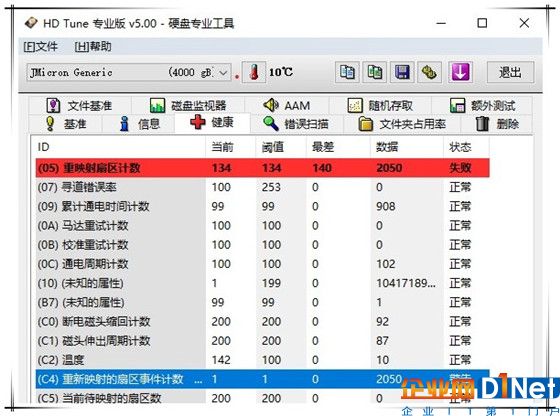
Task: Switch to the 文件基准 tab
Action: coord(80,105)
